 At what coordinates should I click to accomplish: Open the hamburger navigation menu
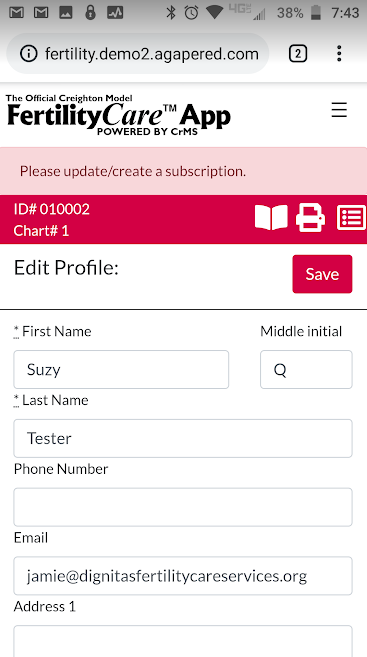pyautogui.click(x=339, y=110)
